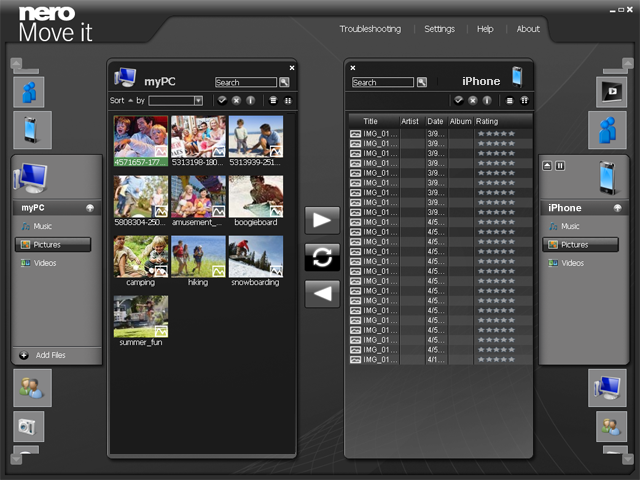Click the eject icon above the iPhone device
The image size is (640, 480).
coord(547,165)
